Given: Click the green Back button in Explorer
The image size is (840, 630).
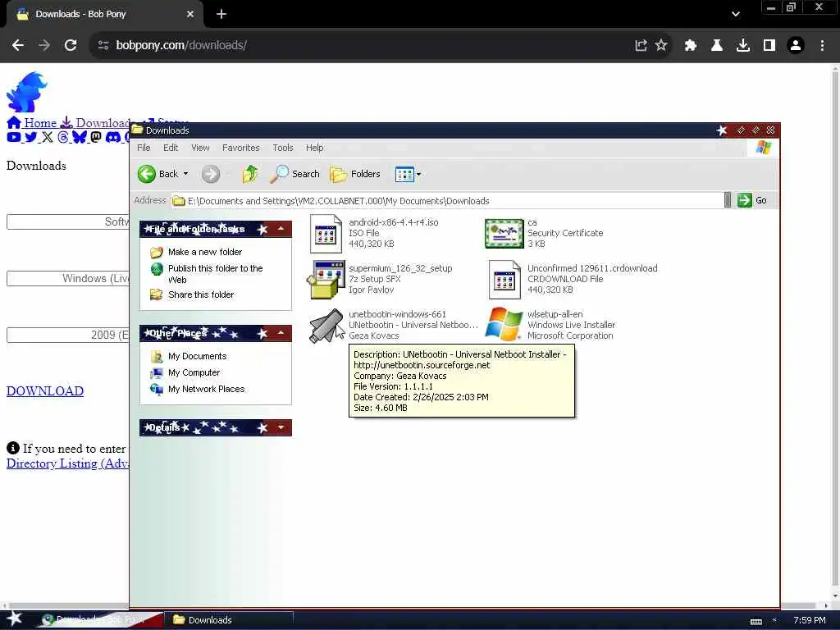Looking at the screenshot, I should click(157, 174).
